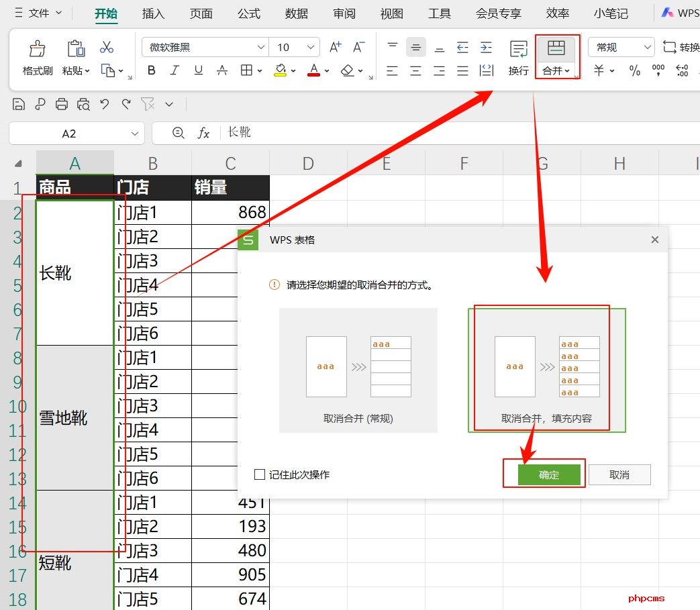Align text left horizontally

[x=392, y=70]
